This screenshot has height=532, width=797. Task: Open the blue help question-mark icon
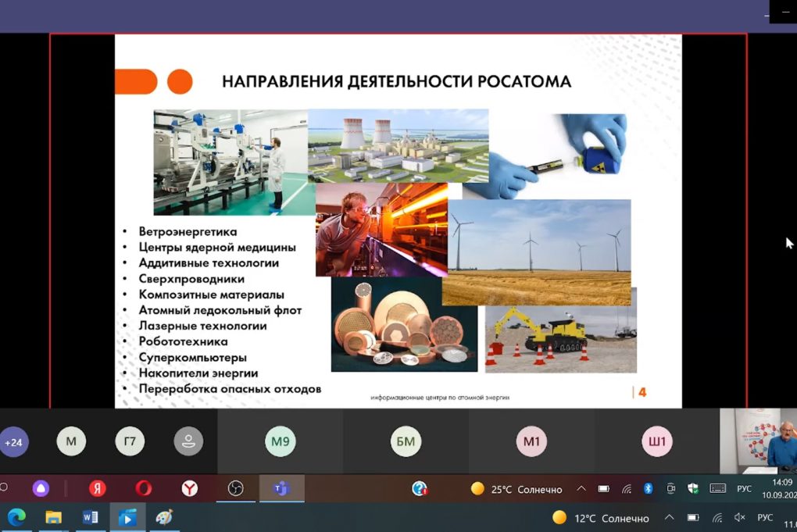coord(420,489)
